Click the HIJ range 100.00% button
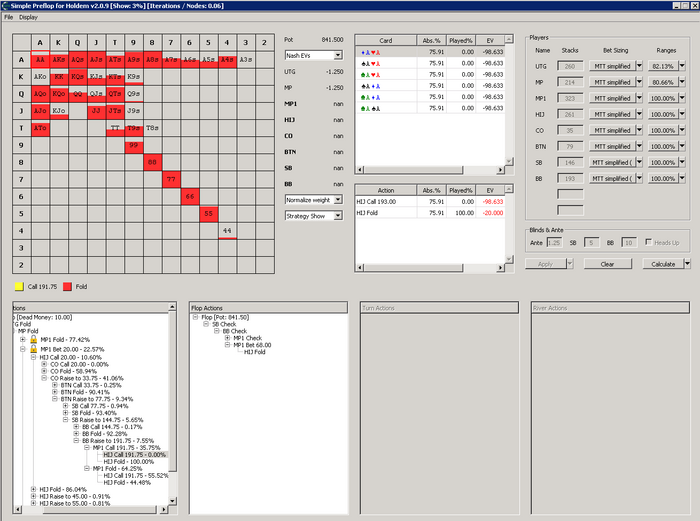700x521 pixels. click(x=663, y=114)
